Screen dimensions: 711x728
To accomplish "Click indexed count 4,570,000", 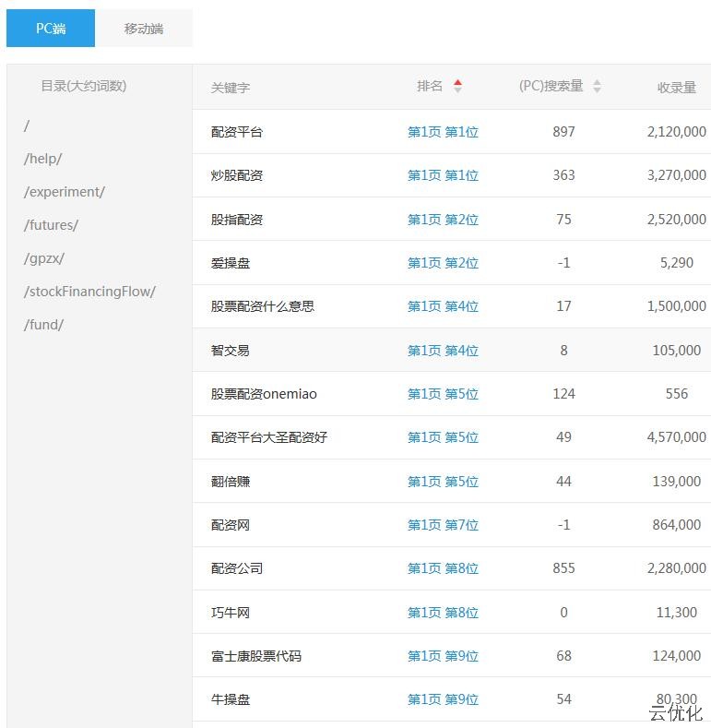I will 677,437.
